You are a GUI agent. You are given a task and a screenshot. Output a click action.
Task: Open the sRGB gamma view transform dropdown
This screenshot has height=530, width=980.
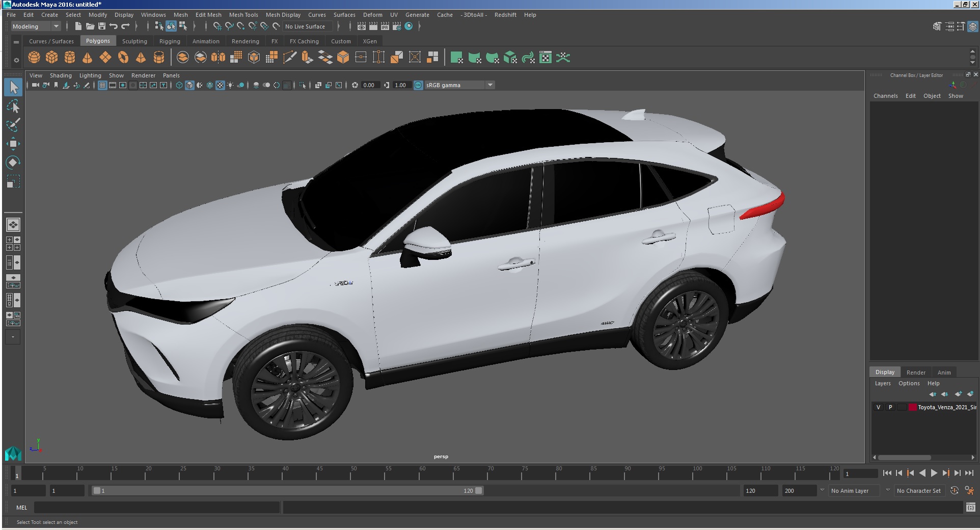tap(459, 85)
